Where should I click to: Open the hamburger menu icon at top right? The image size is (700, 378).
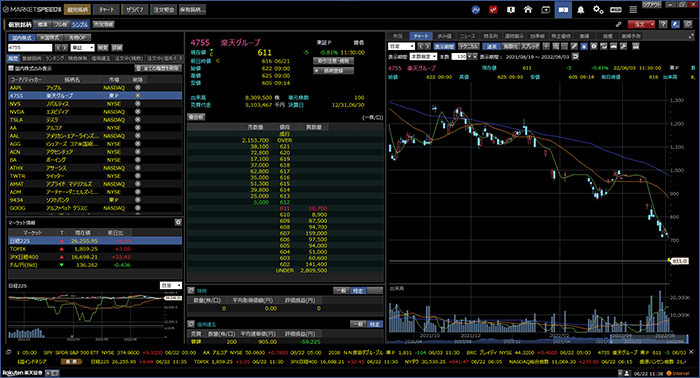633,9
